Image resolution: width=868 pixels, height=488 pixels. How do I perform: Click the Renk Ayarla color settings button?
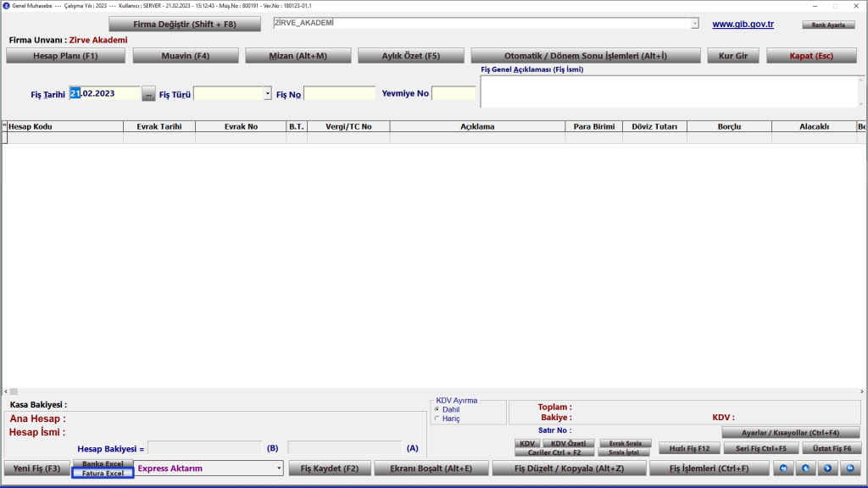[x=829, y=25]
